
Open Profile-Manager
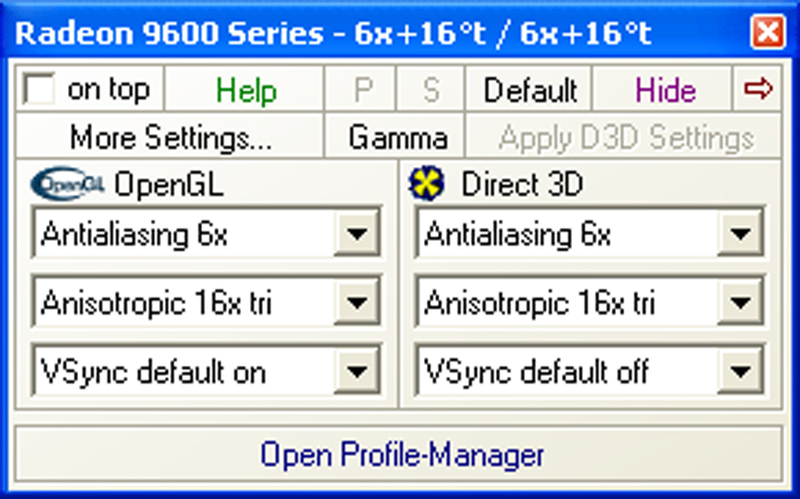(x=399, y=454)
